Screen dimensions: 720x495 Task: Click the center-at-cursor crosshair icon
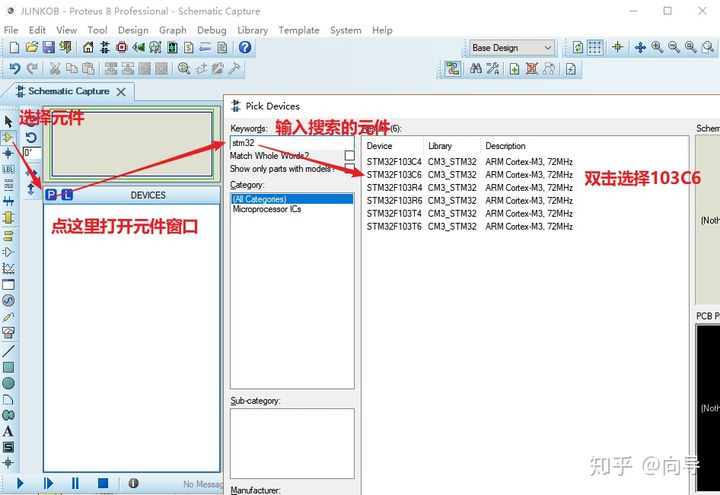click(618, 47)
